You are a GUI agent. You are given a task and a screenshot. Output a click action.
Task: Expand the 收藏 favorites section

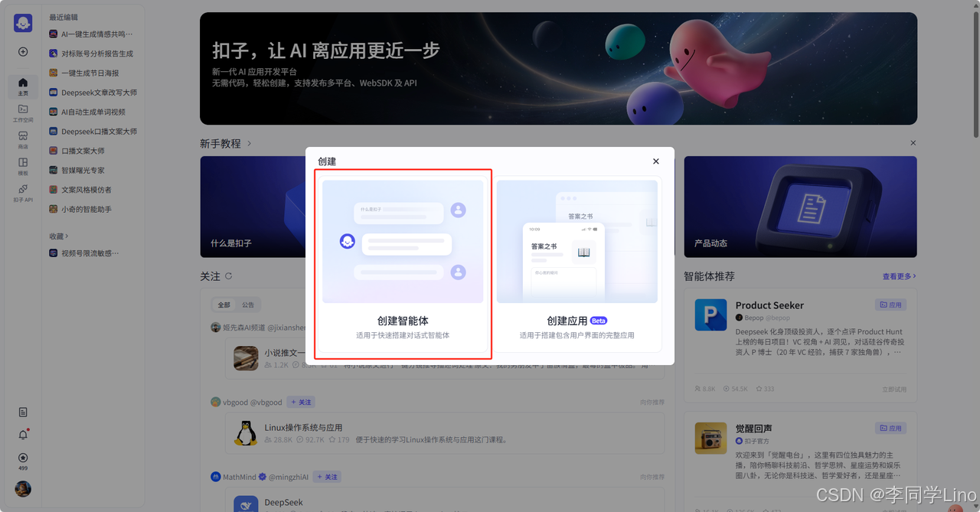[x=59, y=236]
